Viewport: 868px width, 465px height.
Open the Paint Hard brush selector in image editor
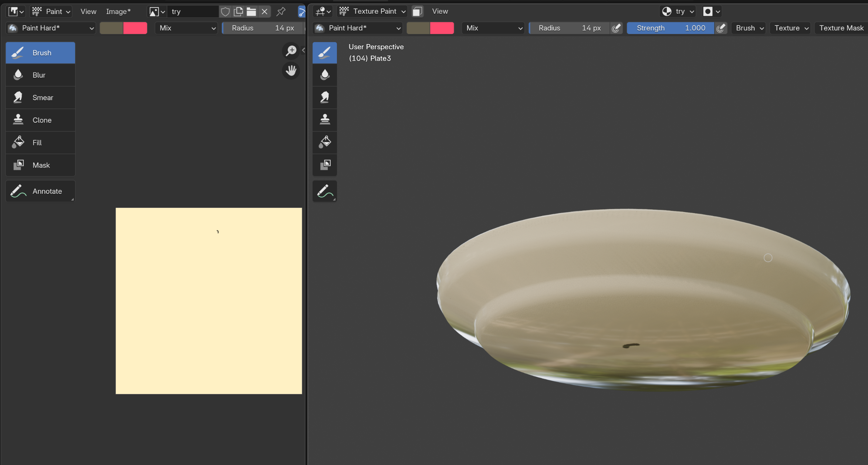pos(51,28)
